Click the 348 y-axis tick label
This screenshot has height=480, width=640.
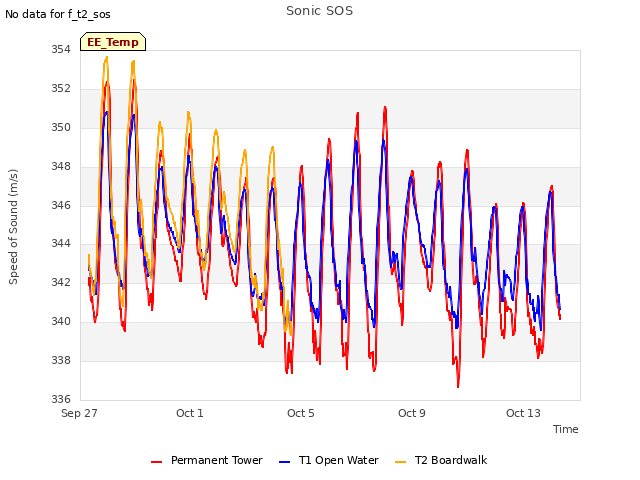coord(61,166)
